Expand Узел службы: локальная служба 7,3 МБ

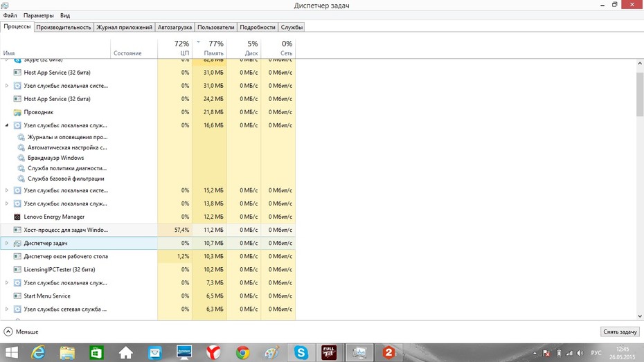pyautogui.click(x=6, y=283)
